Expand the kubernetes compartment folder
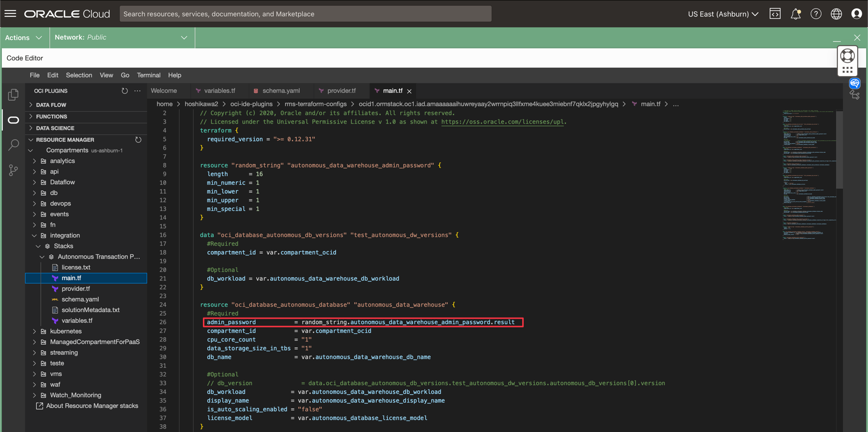The height and width of the screenshot is (432, 868). point(65,331)
